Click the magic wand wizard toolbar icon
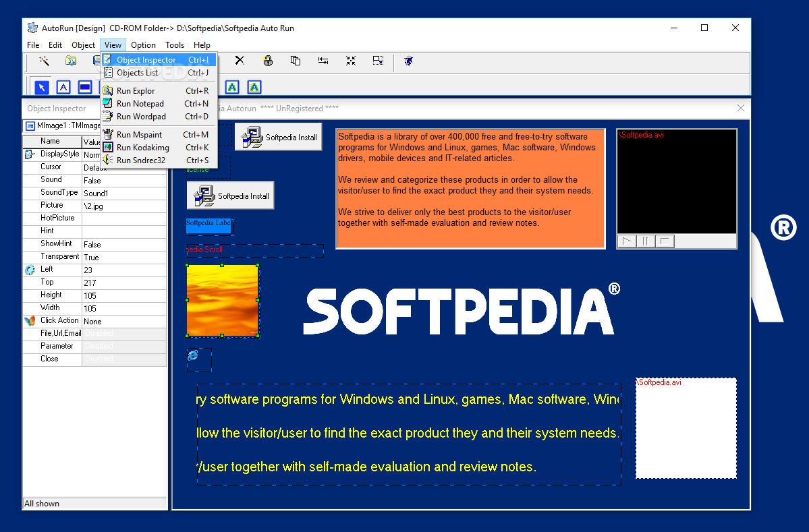The width and height of the screenshot is (809, 532). (x=44, y=61)
